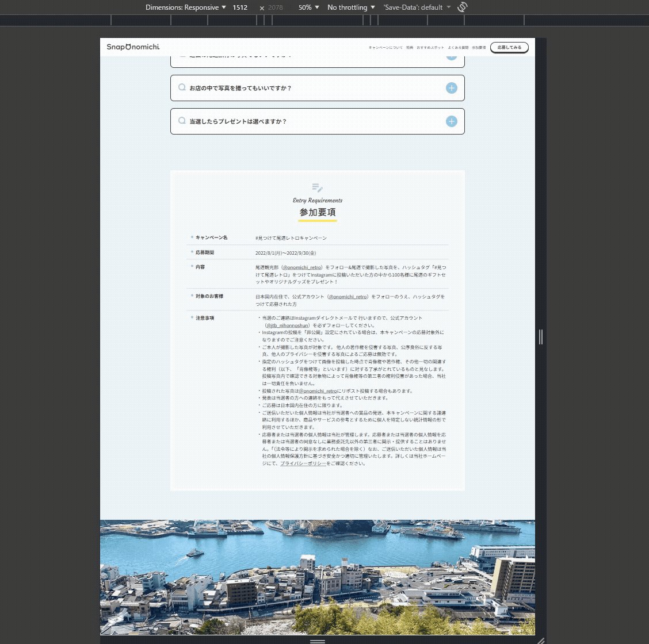
Task: Click the 応募してみる button
Action: pyautogui.click(x=509, y=48)
